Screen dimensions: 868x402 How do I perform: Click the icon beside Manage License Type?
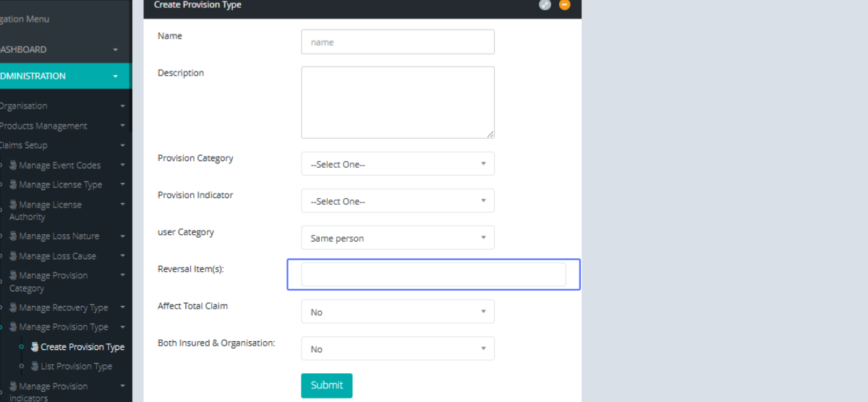pyautogui.click(x=13, y=185)
